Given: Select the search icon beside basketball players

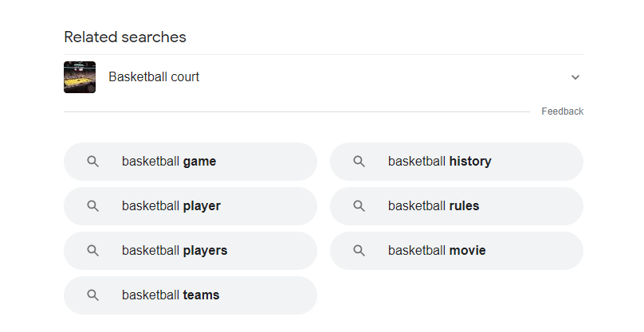Looking at the screenshot, I should [92, 250].
